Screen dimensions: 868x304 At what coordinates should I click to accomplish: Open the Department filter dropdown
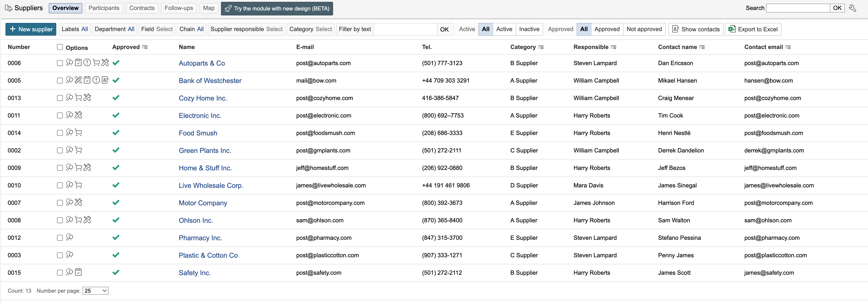point(114,29)
